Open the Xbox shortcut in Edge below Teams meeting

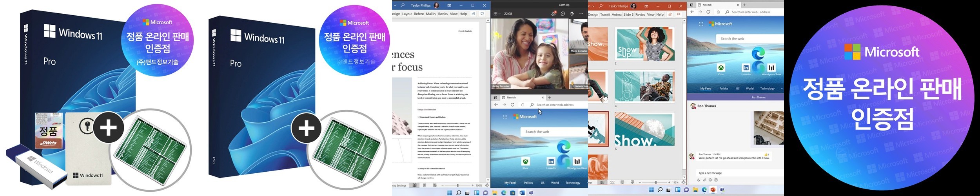[x=525, y=162]
